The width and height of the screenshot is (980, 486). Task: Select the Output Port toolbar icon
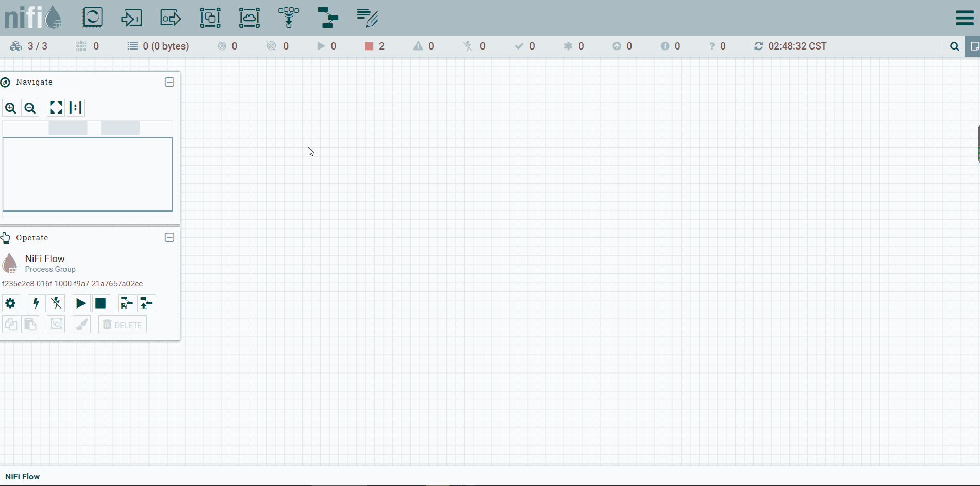pos(171,18)
